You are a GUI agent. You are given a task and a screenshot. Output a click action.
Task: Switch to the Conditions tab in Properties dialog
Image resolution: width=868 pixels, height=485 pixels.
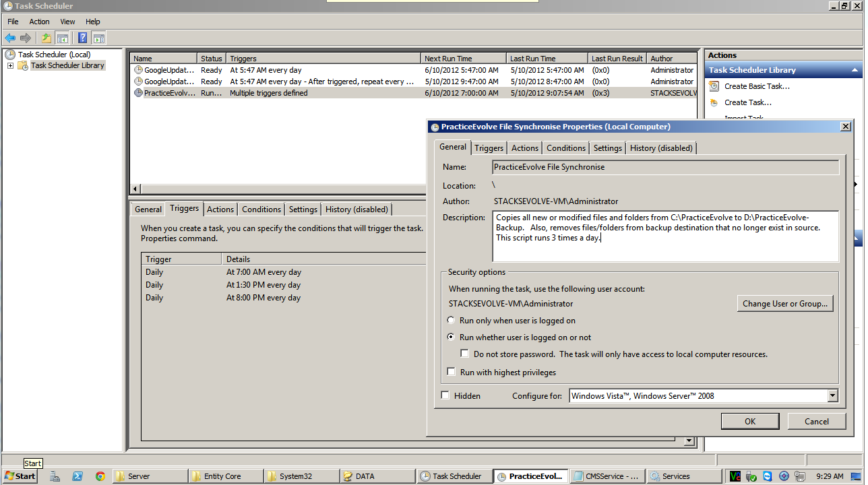click(x=566, y=148)
